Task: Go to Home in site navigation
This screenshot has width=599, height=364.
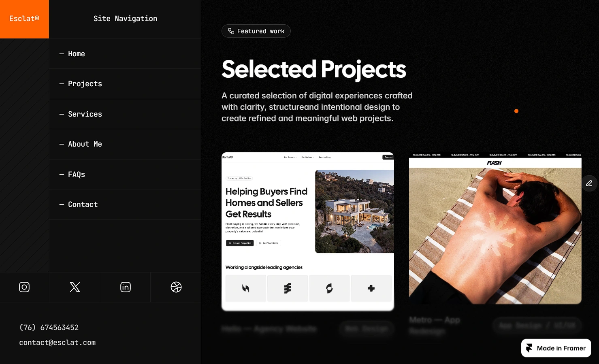Action: pyautogui.click(x=125, y=54)
